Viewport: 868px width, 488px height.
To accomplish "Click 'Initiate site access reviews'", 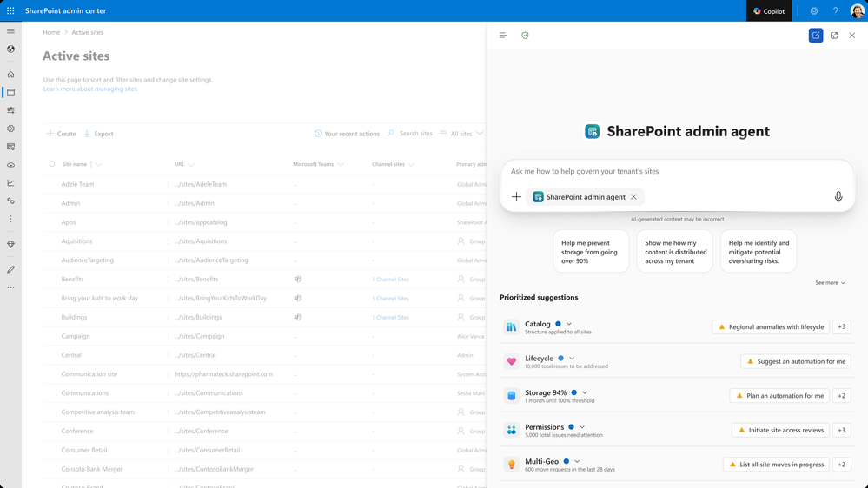I will [780, 430].
